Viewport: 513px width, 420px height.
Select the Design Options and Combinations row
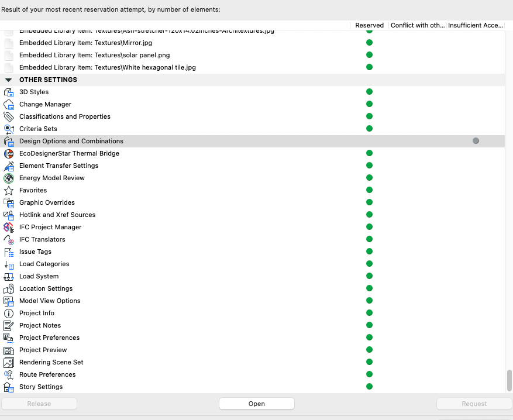(x=252, y=142)
